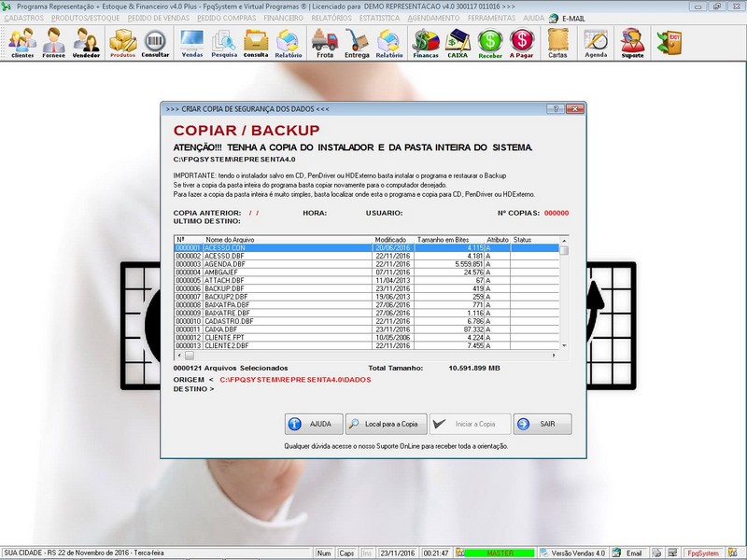Open the Suporte headset icon

633,43
